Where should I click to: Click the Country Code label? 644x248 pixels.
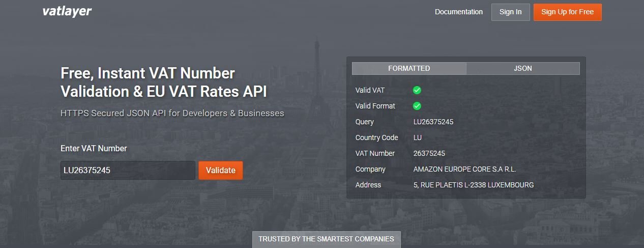click(377, 137)
